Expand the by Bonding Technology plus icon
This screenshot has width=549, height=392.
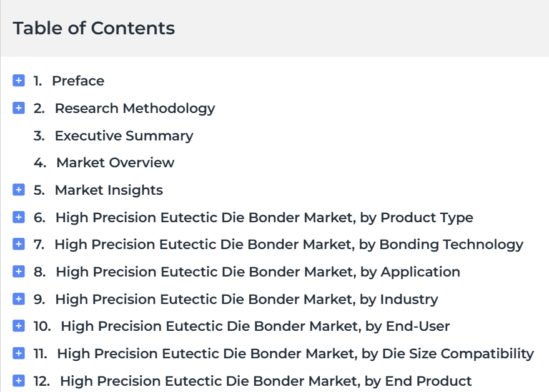pyautogui.click(x=19, y=244)
